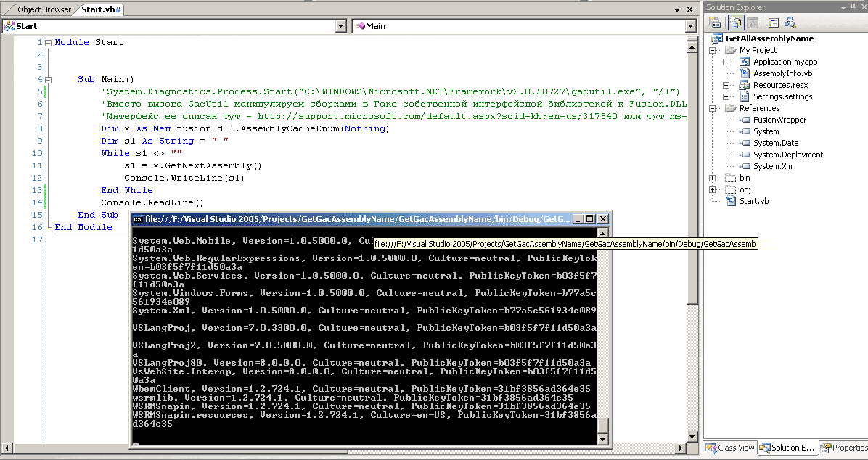The width and height of the screenshot is (868, 460).
Task: Open the Main method name dropdown
Action: pos(690,26)
